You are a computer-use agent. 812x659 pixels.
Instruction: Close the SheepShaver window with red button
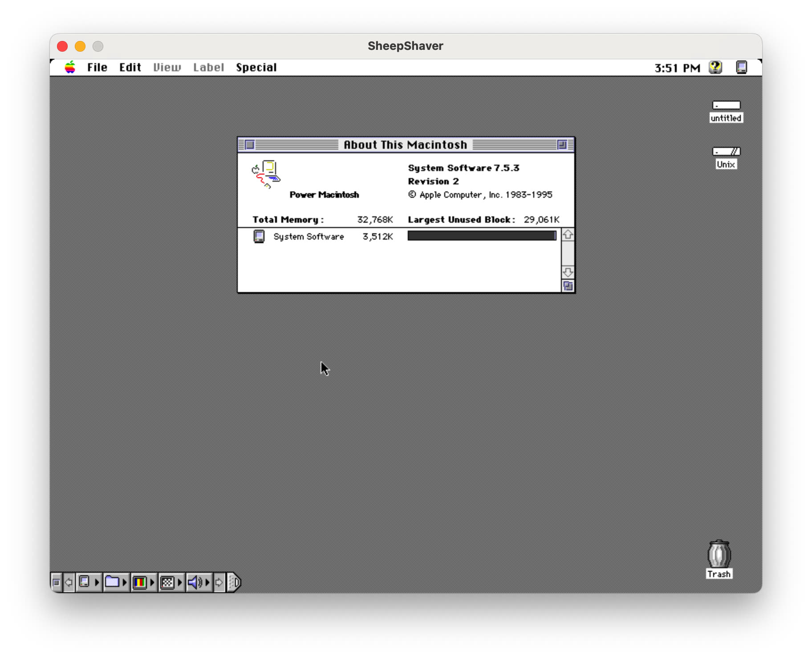[62, 46]
